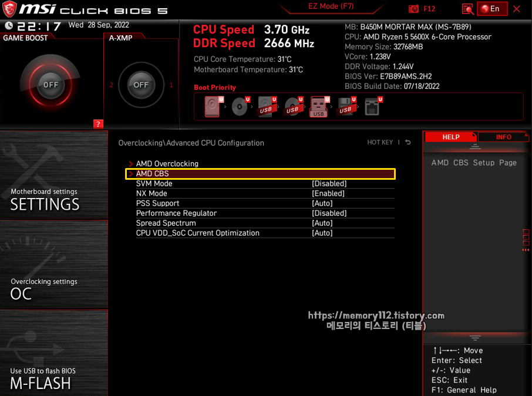Change language with the En button
The image size is (532, 396).
(x=492, y=9)
